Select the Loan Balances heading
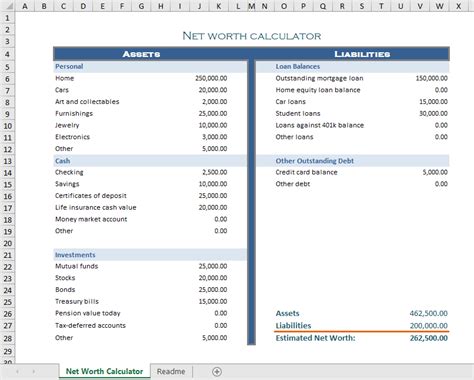 tap(298, 66)
